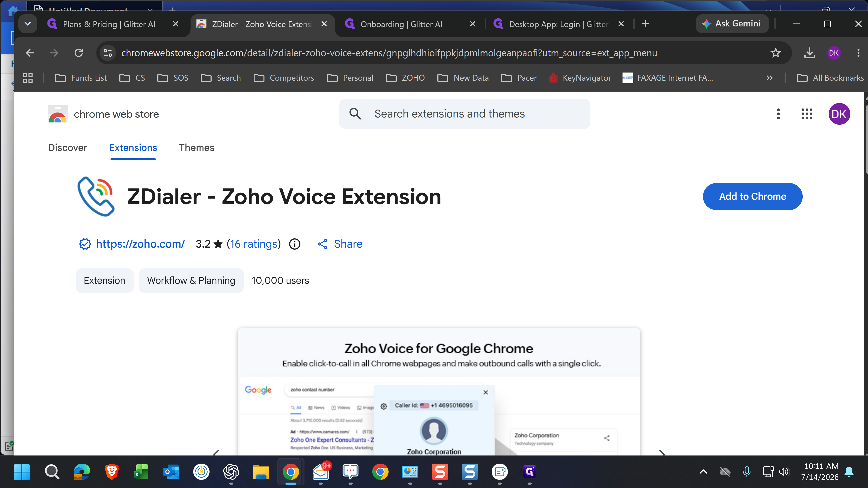This screenshot has height=488, width=868.
Task: Open Windows Start menu
Action: (21, 472)
